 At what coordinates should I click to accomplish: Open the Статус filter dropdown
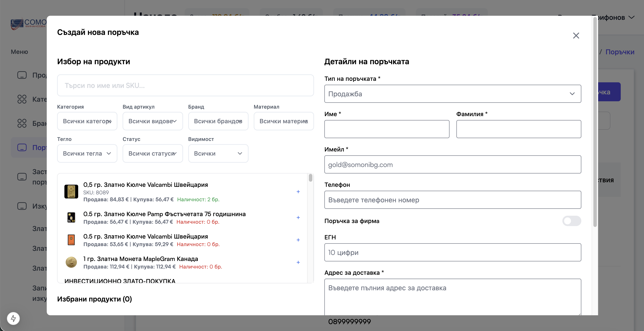click(x=152, y=153)
